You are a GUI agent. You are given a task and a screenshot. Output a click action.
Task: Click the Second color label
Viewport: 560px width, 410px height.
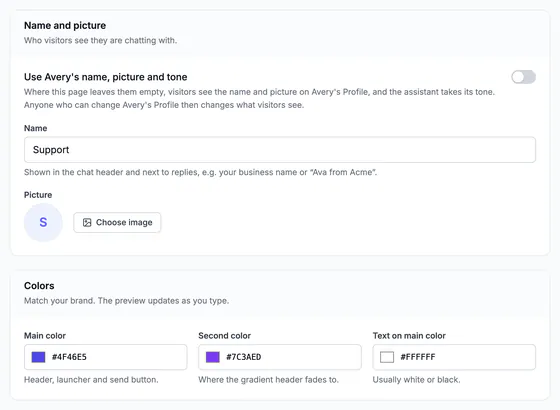(x=225, y=336)
